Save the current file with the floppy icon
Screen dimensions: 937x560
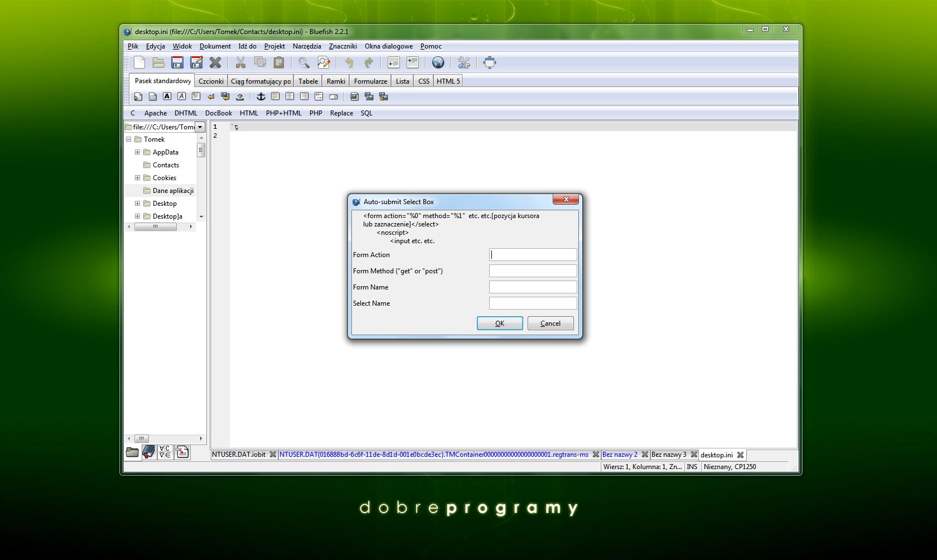click(x=177, y=62)
